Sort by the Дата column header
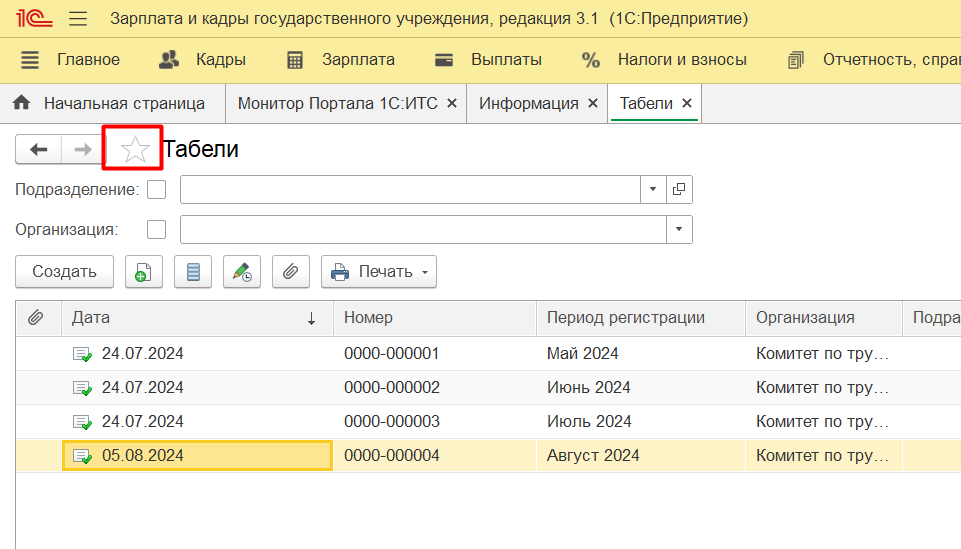Screen dimensions: 961x549 tap(197, 318)
